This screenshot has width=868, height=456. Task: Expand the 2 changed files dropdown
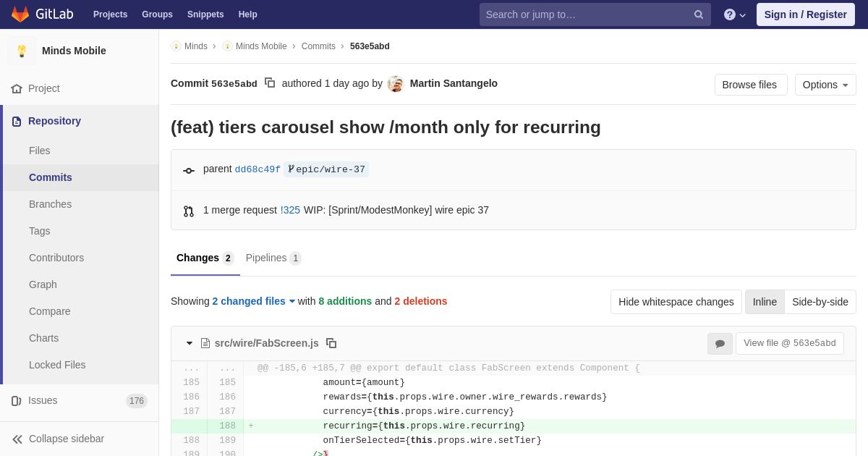tap(254, 301)
